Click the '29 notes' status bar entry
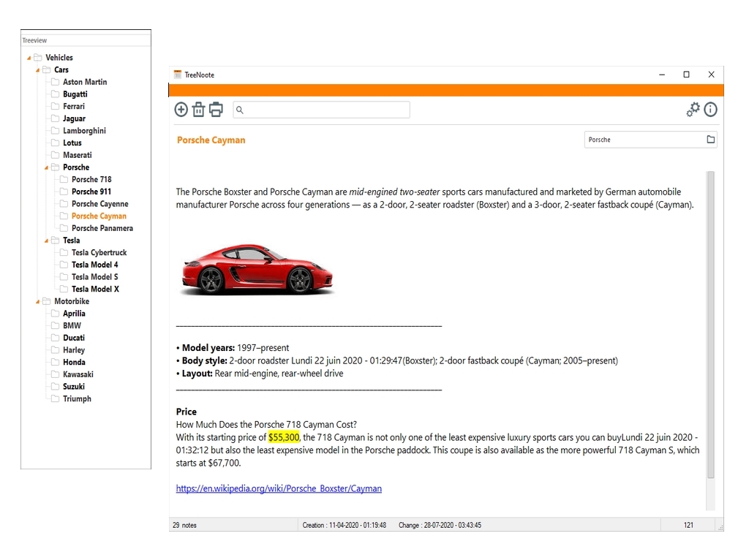Viewport: 749px width, 560px height. pyautogui.click(x=184, y=525)
